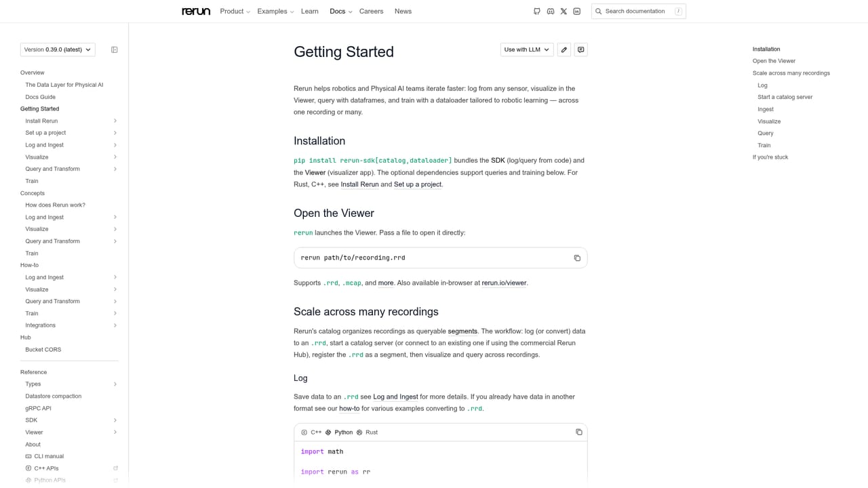Viewport: 868px width, 488px height.
Task: Click the magnifier icon in search box
Action: pos(599,12)
